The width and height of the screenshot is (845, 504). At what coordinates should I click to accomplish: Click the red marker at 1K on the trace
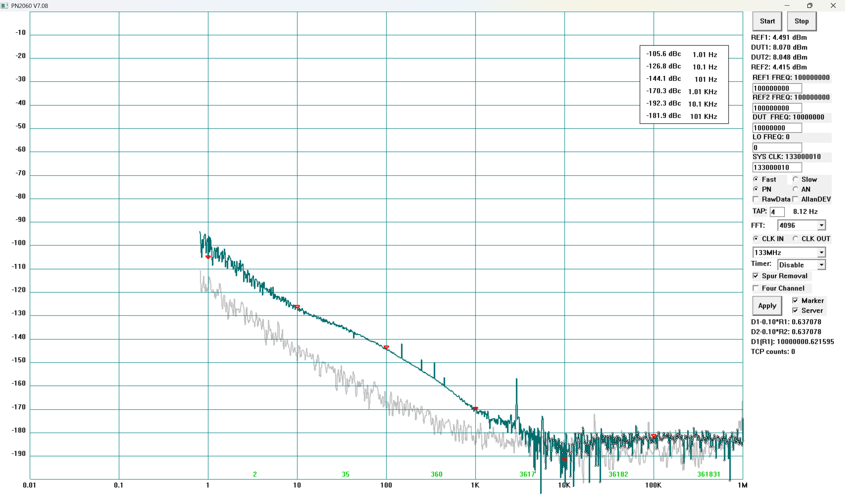point(475,409)
